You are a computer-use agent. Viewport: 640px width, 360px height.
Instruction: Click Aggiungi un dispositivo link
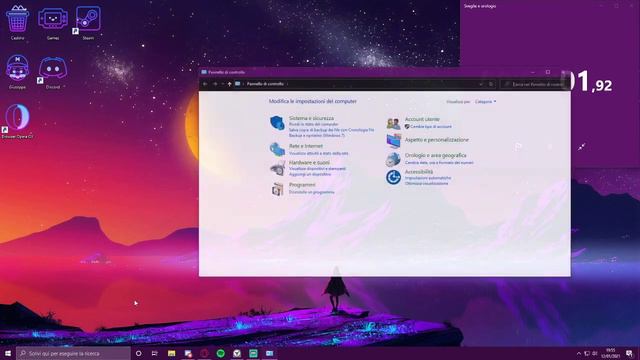[310, 174]
